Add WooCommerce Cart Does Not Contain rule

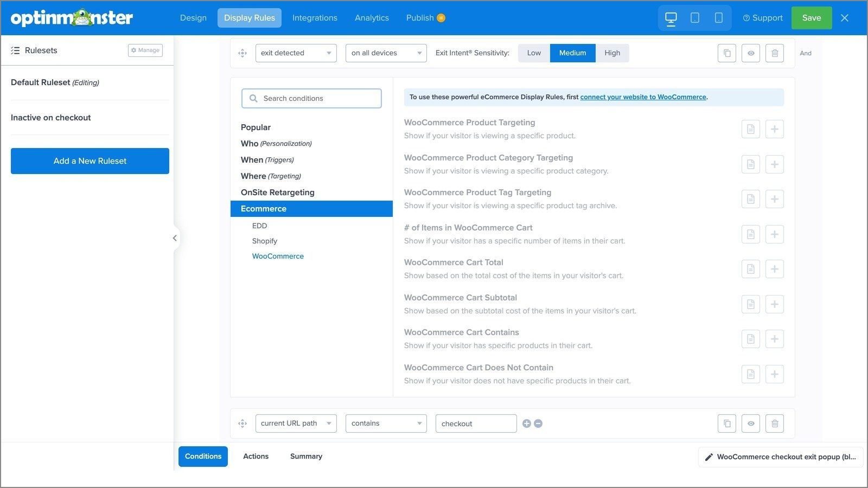[x=775, y=374]
